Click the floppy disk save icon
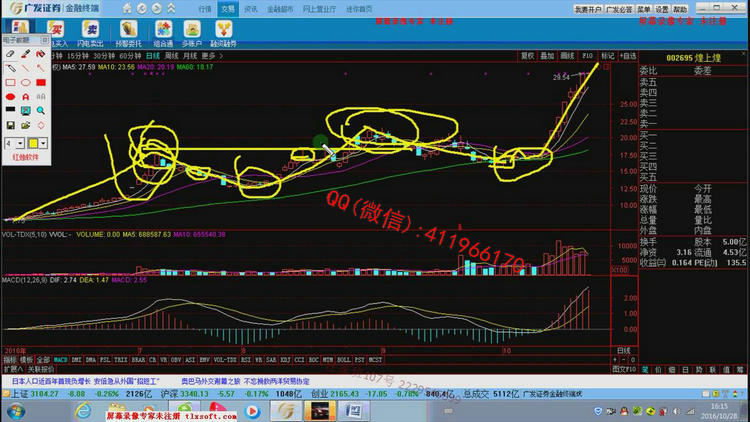Image resolution: width=750 pixels, height=422 pixels. [x=10, y=125]
